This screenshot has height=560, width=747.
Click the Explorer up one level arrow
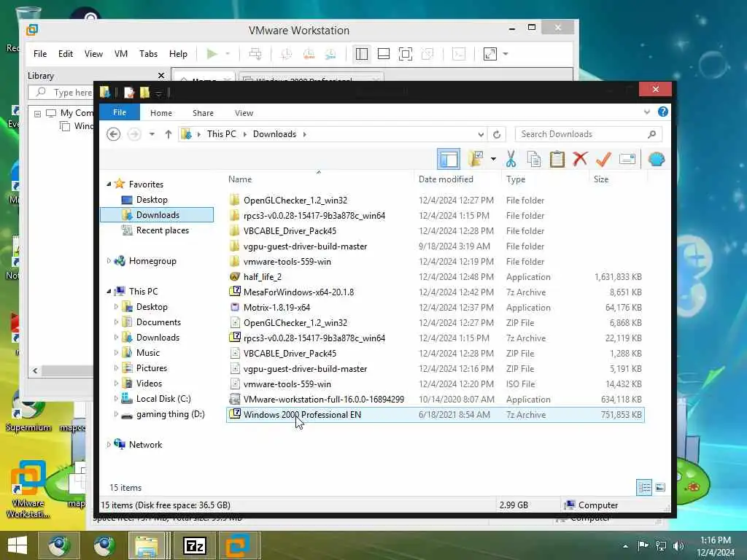pyautogui.click(x=169, y=134)
